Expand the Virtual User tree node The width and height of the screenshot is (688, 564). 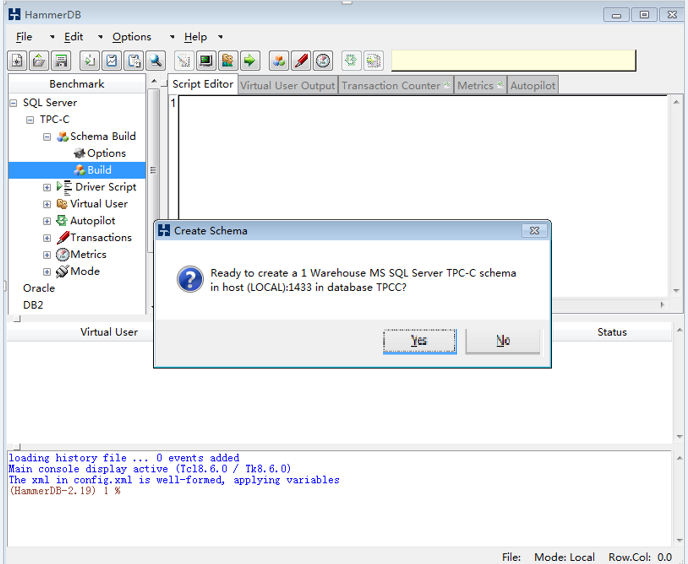click(47, 205)
